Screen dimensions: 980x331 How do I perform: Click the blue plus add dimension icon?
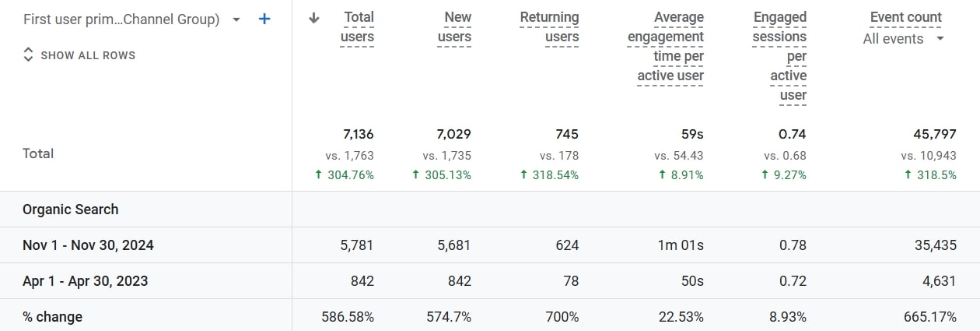(x=264, y=19)
